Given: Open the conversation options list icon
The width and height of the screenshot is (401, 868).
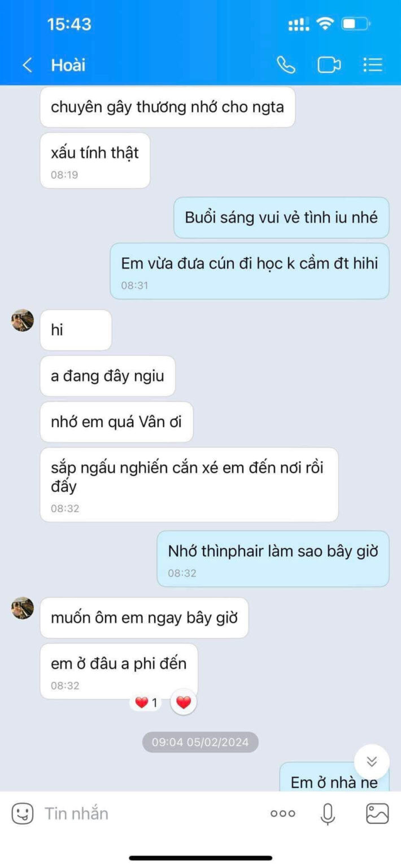Looking at the screenshot, I should tap(373, 65).
